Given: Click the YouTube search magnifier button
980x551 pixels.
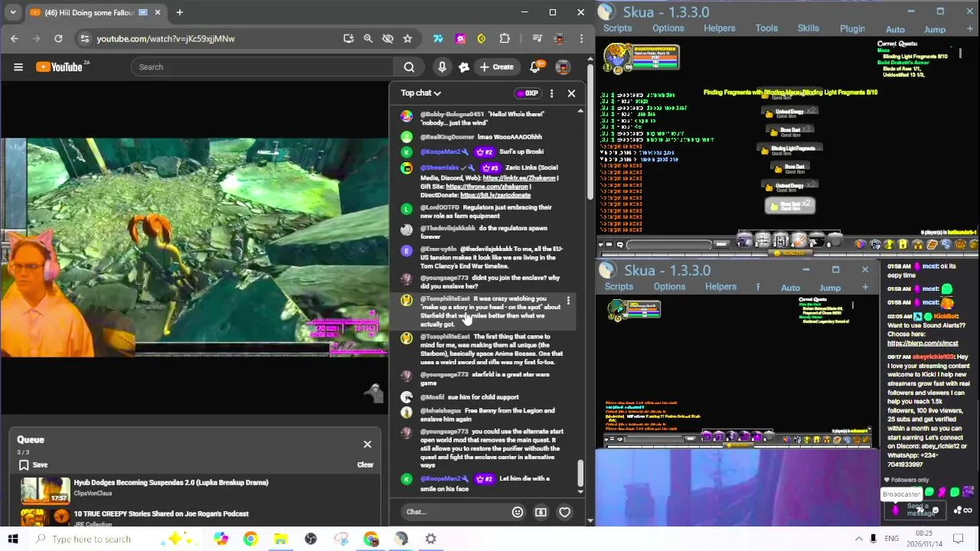Looking at the screenshot, I should 409,67.
